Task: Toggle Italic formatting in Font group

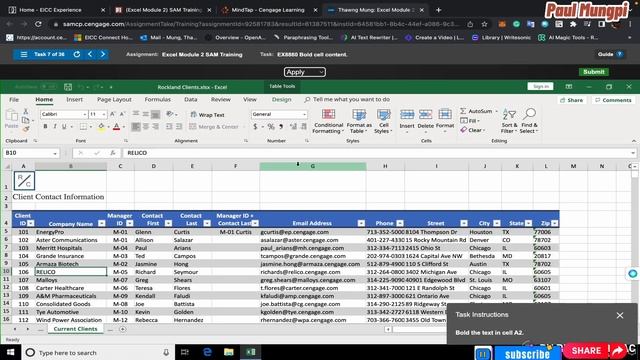Action: [55, 127]
